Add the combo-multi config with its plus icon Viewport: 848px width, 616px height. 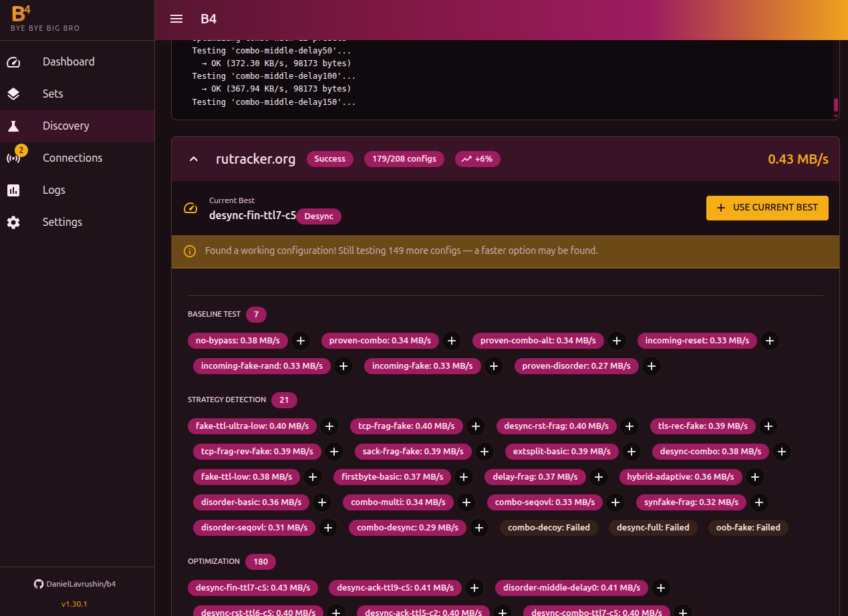click(466, 502)
